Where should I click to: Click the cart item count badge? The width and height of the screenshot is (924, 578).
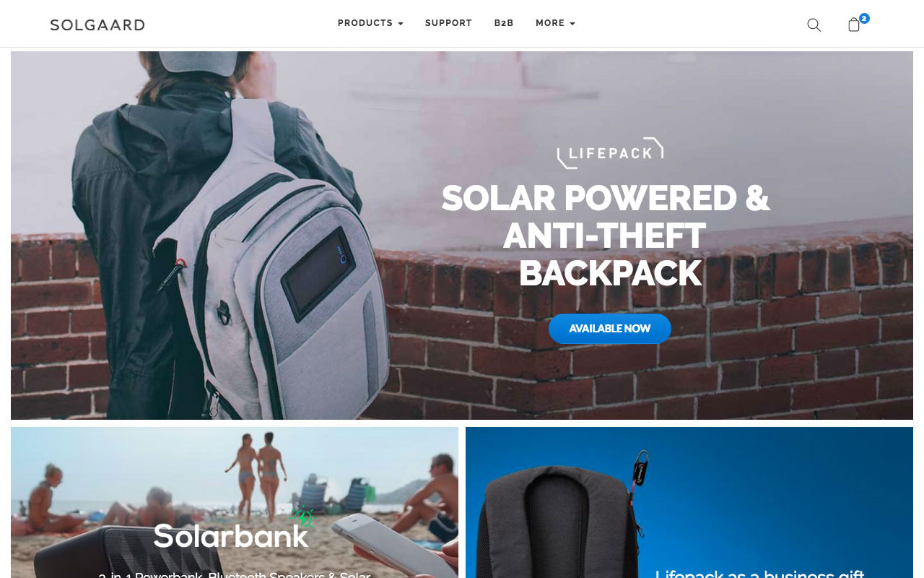pos(864,19)
